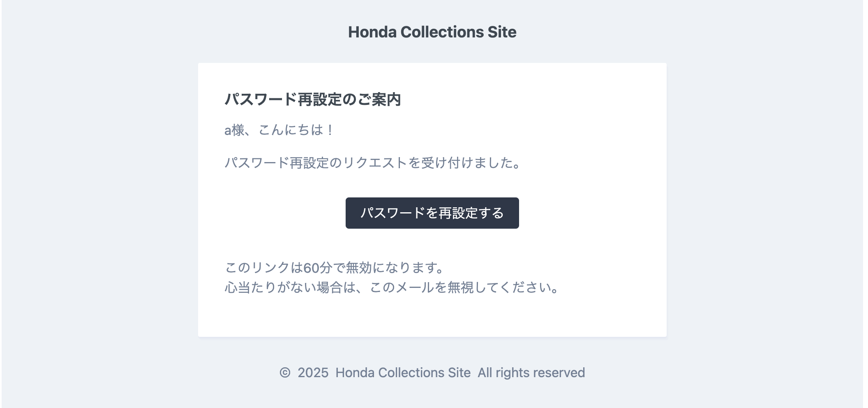Click the copyright symbol in the footer
Image resolution: width=868 pixels, height=408 pixels.
click(284, 372)
